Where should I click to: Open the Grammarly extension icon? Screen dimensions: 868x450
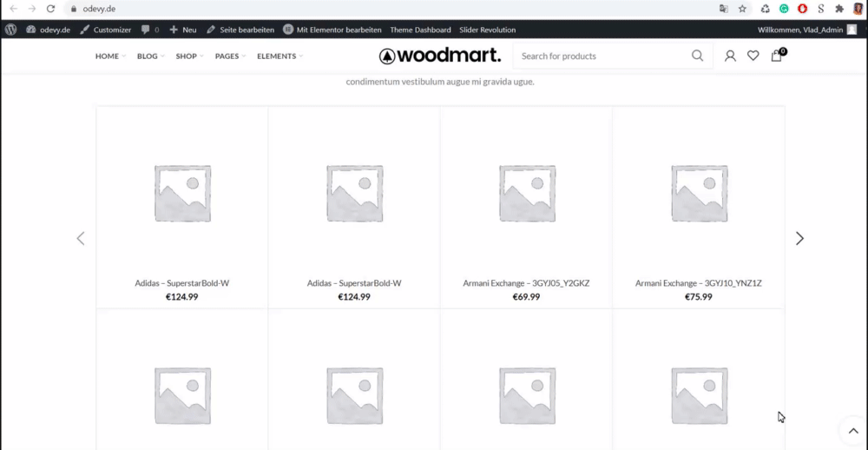point(784,9)
